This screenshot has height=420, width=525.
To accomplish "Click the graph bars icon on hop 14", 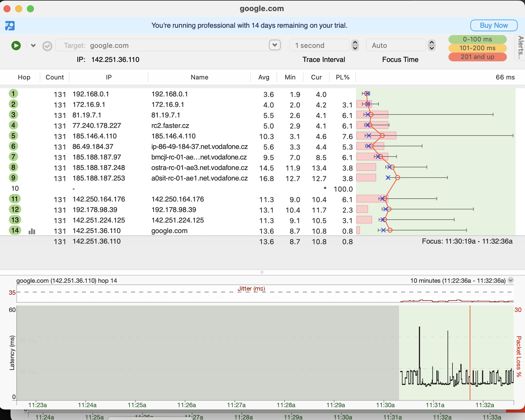I will (32, 231).
